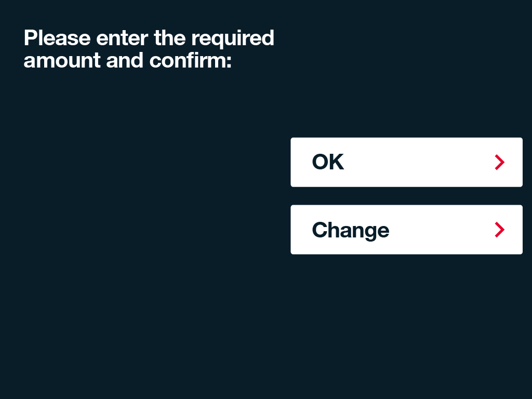Click the heading 'Please enter the required amount'

tap(149, 49)
